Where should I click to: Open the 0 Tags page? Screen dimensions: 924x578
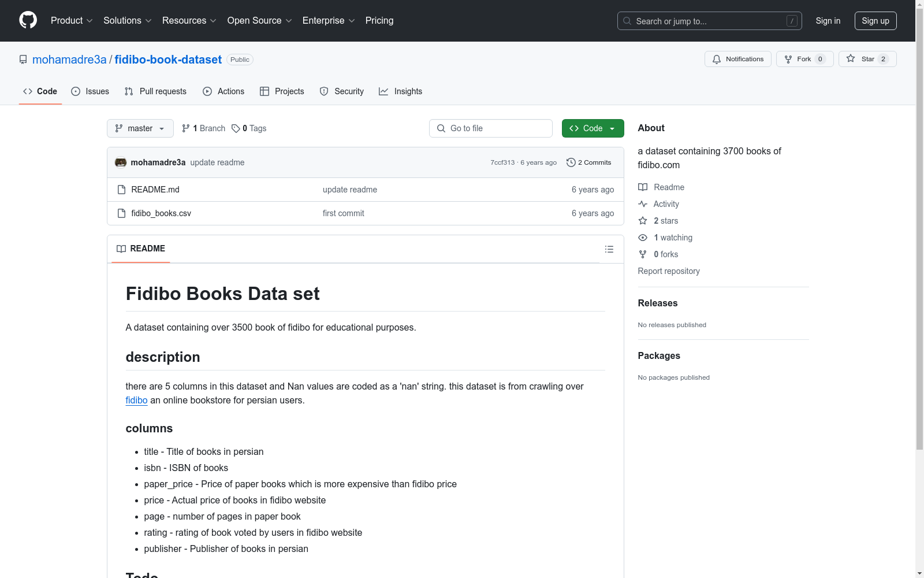pyautogui.click(x=249, y=128)
